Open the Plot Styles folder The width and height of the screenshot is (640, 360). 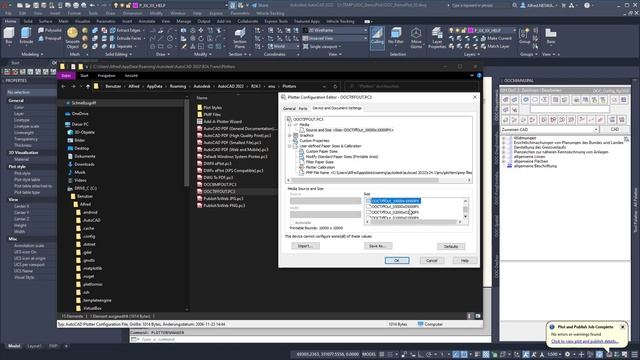[209, 107]
